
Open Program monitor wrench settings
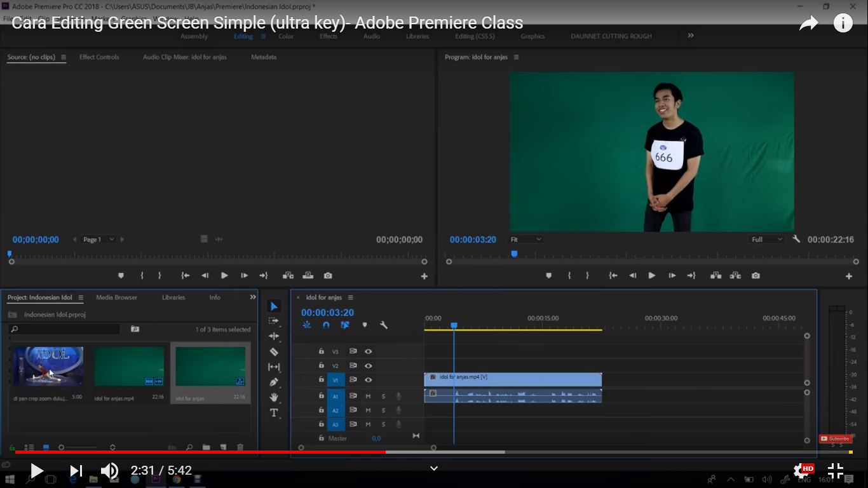coord(796,240)
